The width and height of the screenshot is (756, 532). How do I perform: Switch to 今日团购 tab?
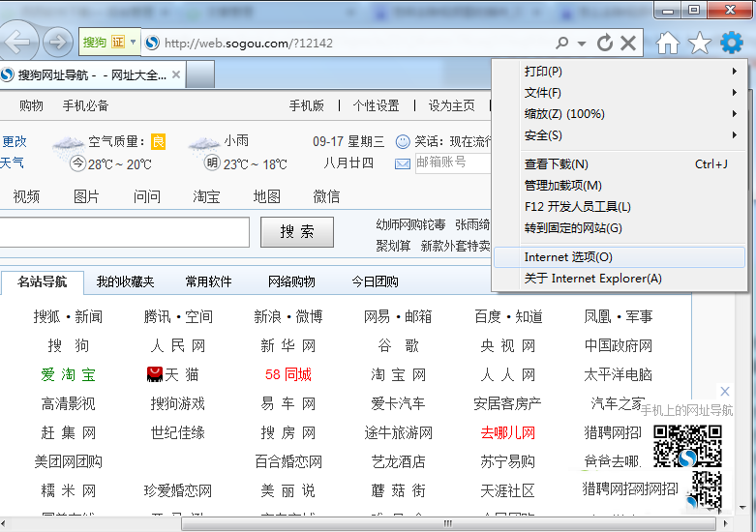coord(376,281)
